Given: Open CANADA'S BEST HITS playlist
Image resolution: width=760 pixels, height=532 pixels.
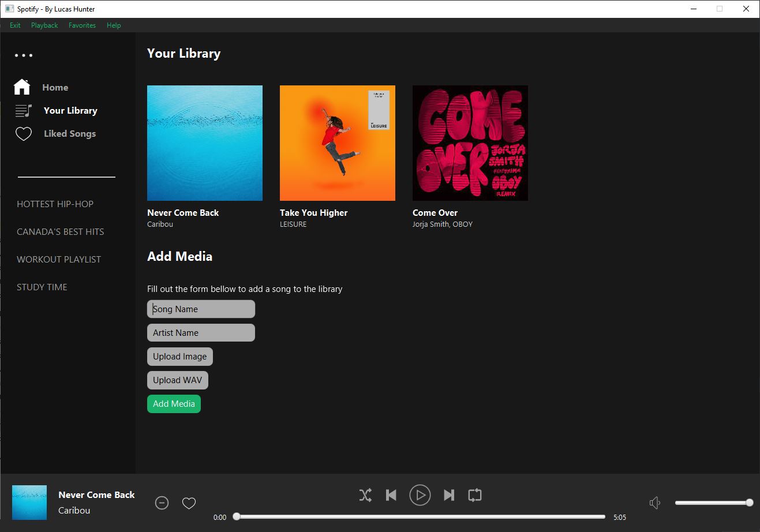Looking at the screenshot, I should coord(61,232).
